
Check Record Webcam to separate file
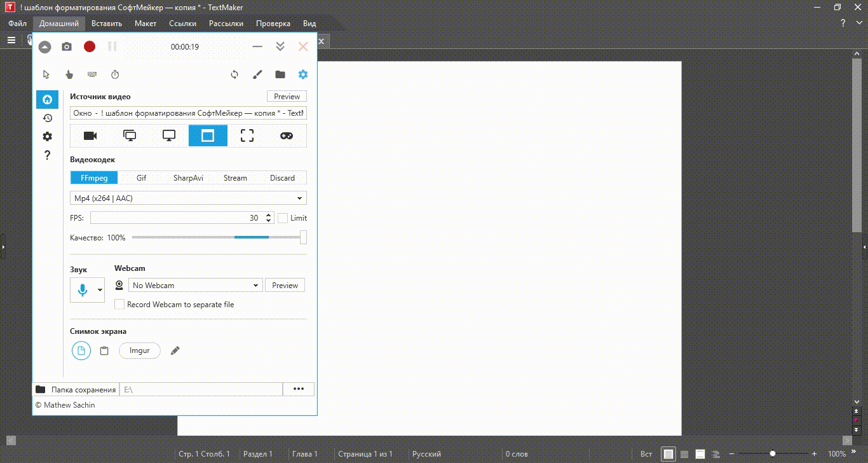(119, 305)
